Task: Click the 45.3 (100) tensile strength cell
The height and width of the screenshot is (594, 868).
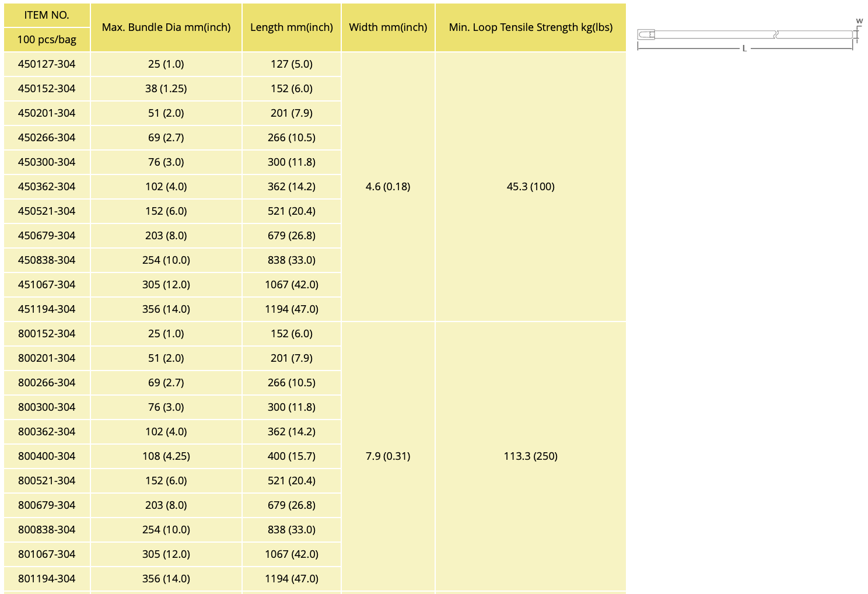Action: click(531, 187)
